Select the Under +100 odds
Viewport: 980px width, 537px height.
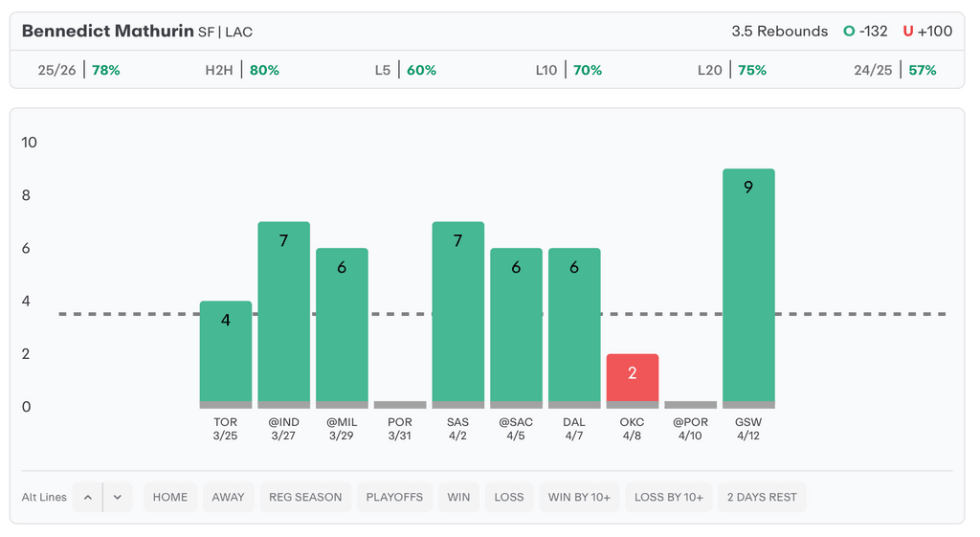[927, 32]
